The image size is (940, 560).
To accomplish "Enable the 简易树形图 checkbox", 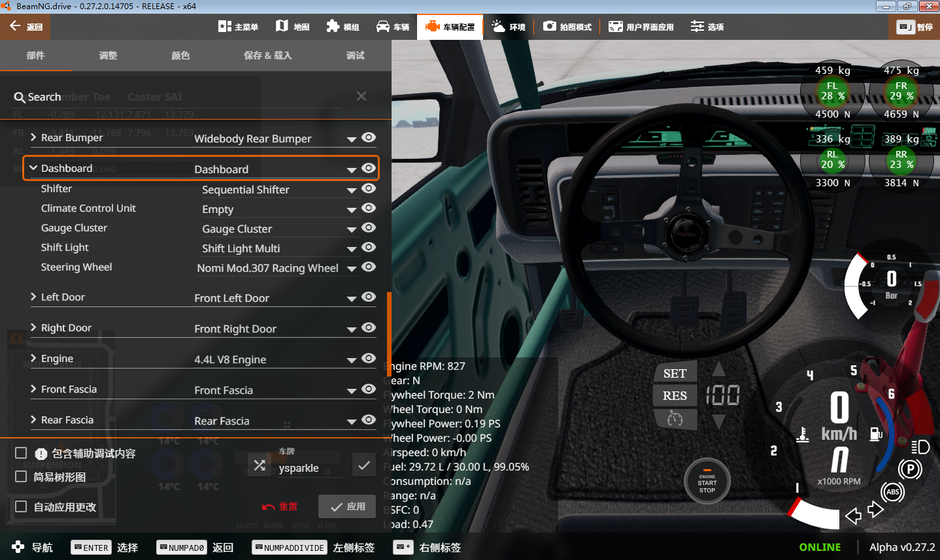I will (x=20, y=476).
